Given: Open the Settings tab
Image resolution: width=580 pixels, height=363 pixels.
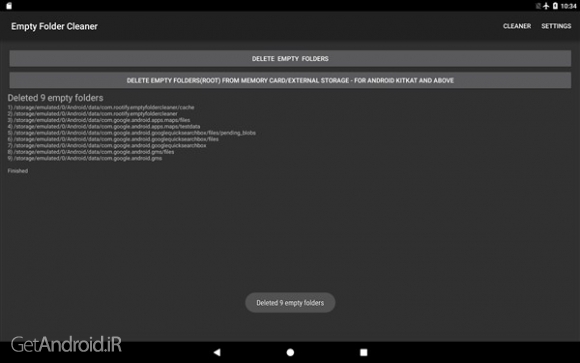Looking at the screenshot, I should tap(556, 26).
